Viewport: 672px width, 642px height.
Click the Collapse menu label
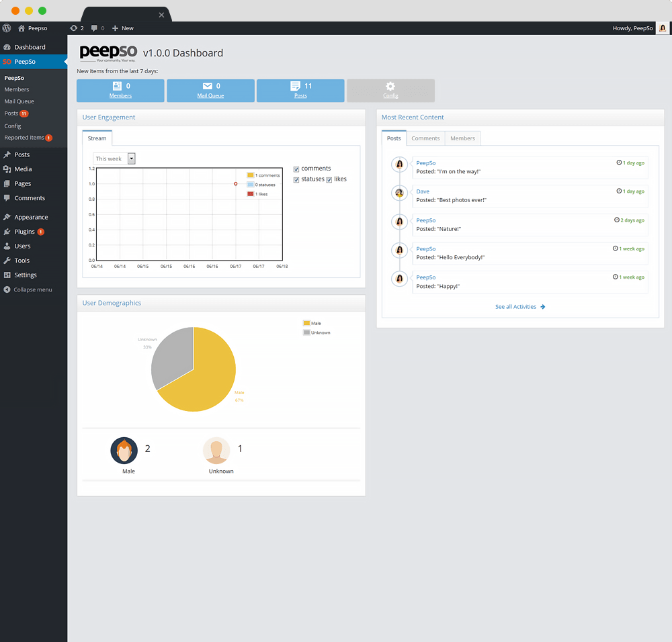point(32,289)
